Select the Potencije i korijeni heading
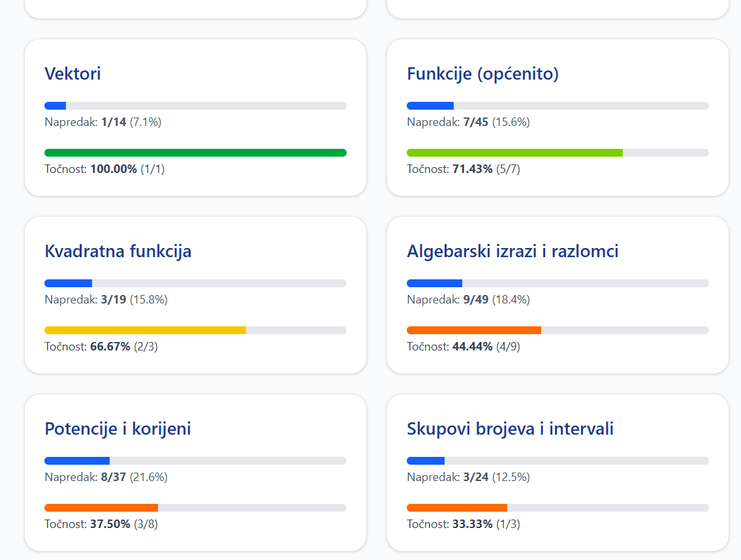 (118, 429)
